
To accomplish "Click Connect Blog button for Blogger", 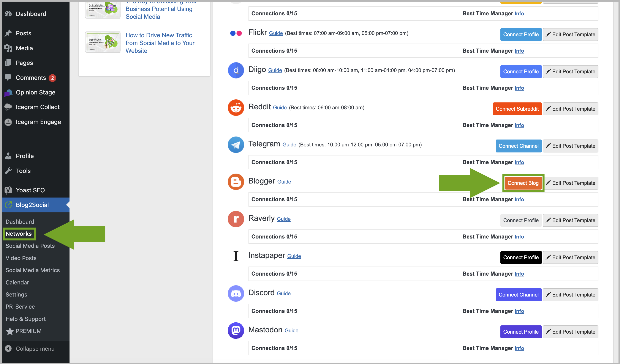I will (x=523, y=183).
